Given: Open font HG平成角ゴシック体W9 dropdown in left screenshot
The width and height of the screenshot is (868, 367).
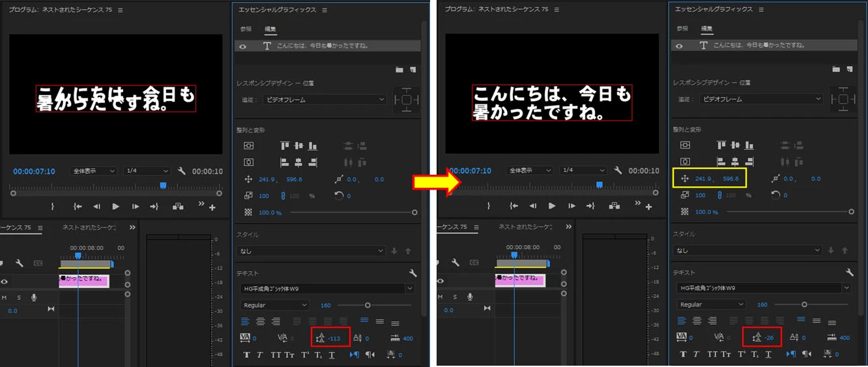Looking at the screenshot, I should (327, 288).
